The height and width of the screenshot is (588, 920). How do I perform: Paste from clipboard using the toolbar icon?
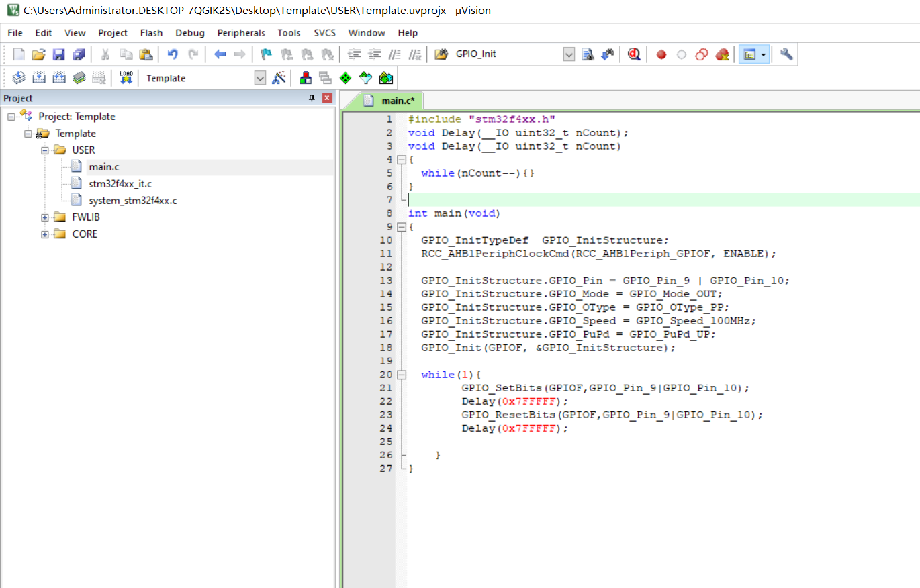pos(146,54)
